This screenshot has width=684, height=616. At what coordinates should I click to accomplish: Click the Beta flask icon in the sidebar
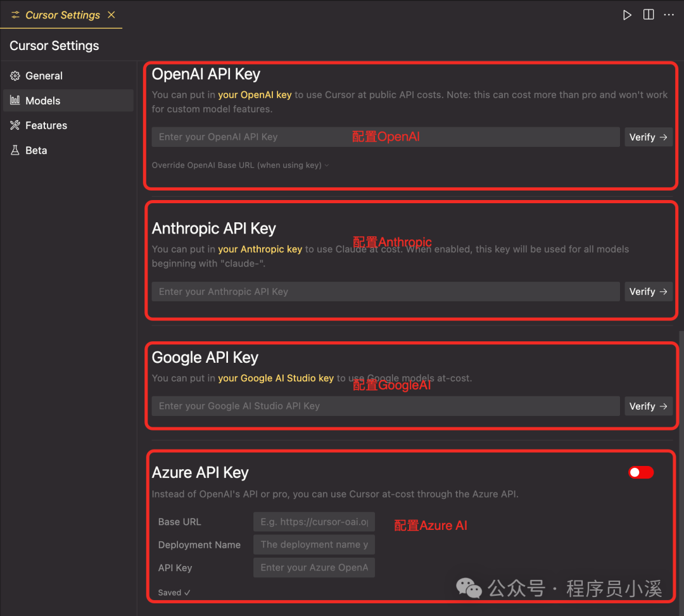[15, 151]
